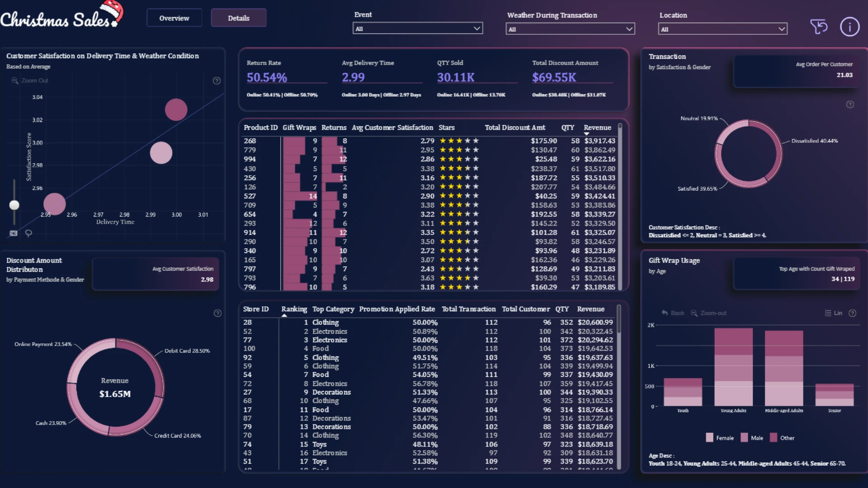Sort by Top Category column header
Viewport: 868px width, 488px height.
333,309
